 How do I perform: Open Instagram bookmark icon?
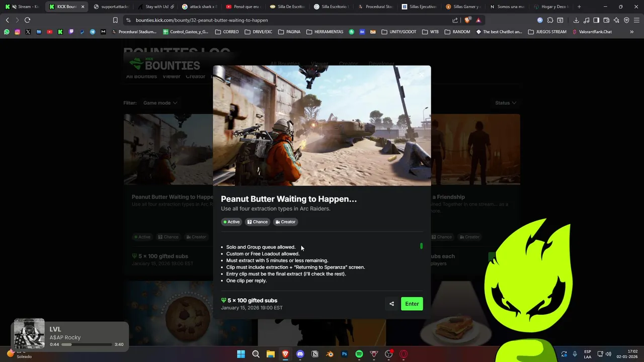[x=17, y=32]
